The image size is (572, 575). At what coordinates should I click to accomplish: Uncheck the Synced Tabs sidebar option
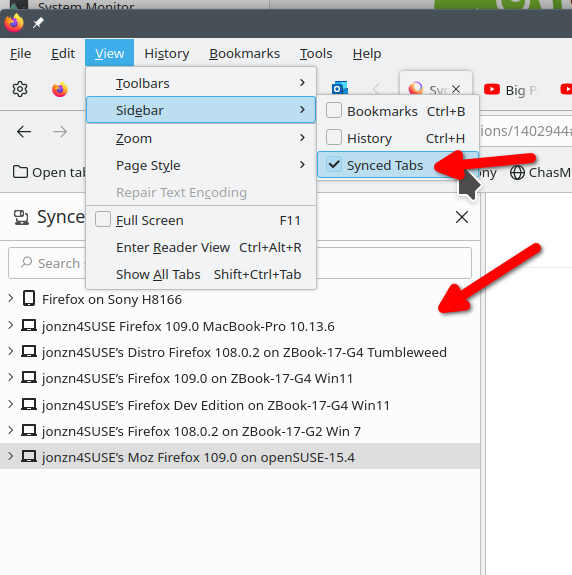click(398, 165)
